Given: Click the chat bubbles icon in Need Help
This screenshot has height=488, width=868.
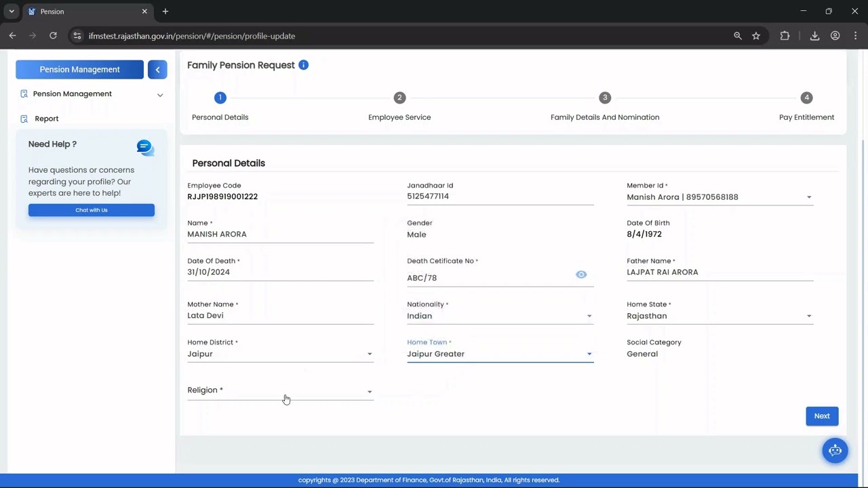Looking at the screenshot, I should tap(145, 148).
